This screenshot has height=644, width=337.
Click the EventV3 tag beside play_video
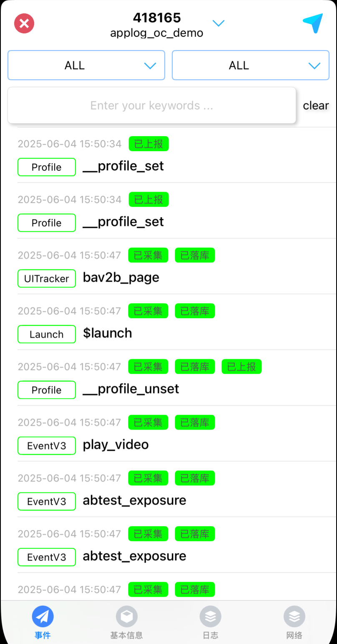[47, 446]
